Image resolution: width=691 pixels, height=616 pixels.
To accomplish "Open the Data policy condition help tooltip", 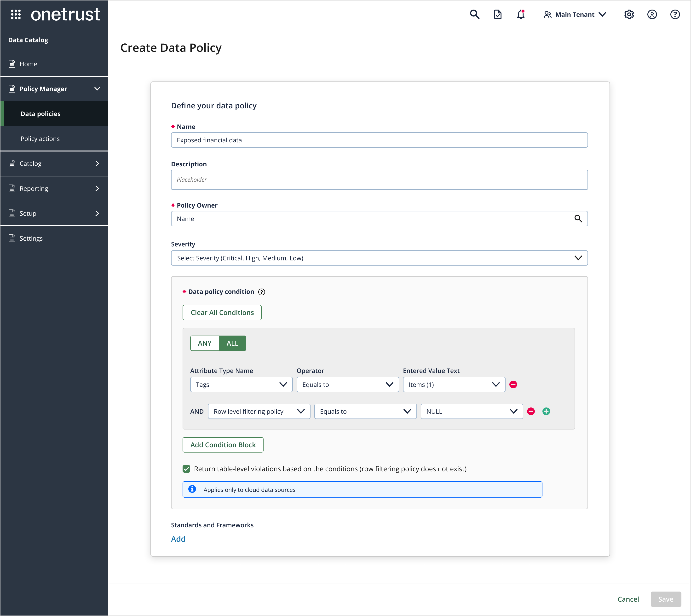I will (x=261, y=292).
